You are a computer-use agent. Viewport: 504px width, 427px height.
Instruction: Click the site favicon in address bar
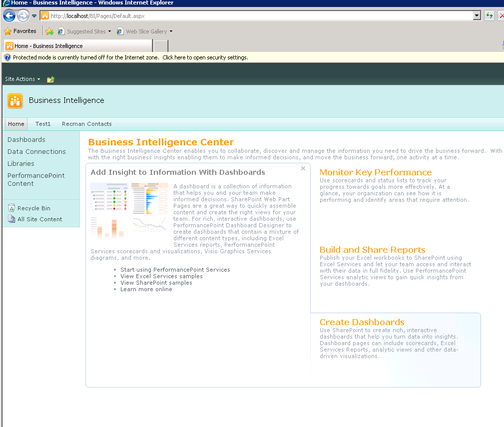(x=45, y=16)
